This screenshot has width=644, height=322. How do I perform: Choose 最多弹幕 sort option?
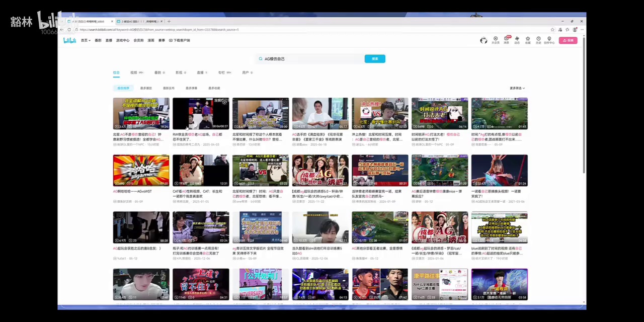pos(191,88)
